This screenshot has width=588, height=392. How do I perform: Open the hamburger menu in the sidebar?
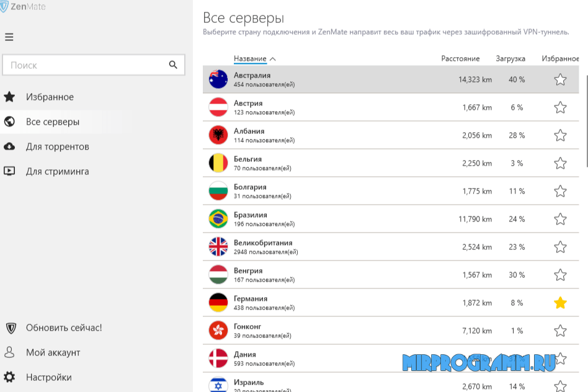9,37
